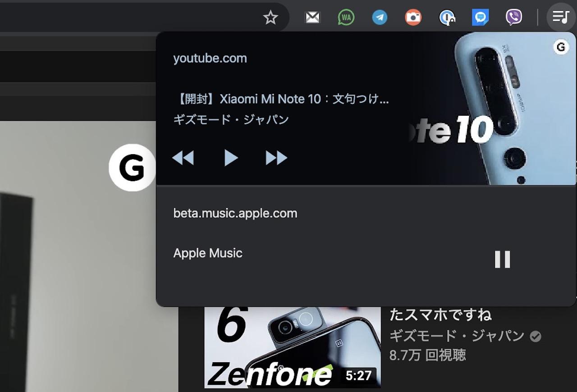Image resolution: width=577 pixels, height=392 pixels.
Task: Click the 8.7万 回視聴 view count
Action: click(427, 356)
